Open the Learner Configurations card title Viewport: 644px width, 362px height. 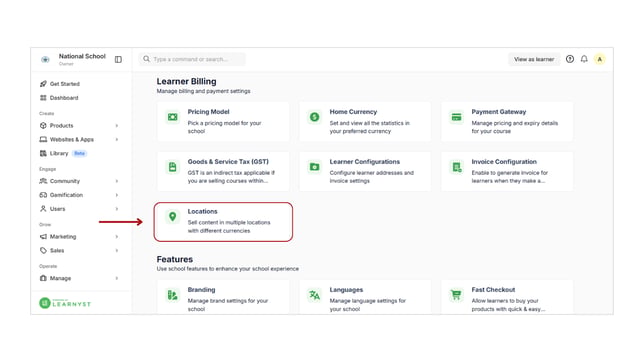(364, 161)
